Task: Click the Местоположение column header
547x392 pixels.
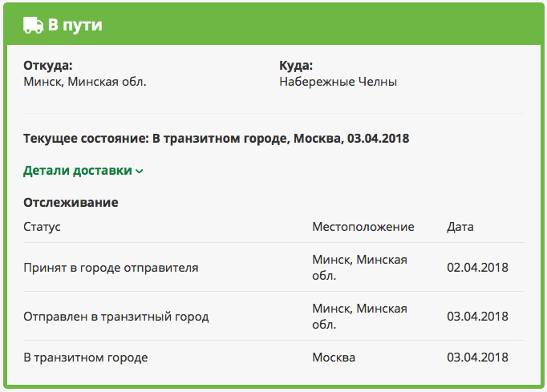Action: 363,227
